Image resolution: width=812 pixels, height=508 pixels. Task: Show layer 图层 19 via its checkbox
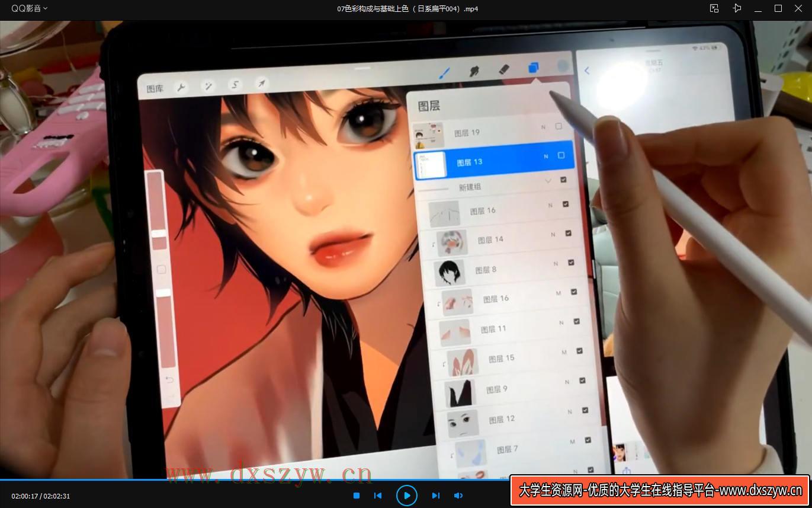click(x=559, y=126)
